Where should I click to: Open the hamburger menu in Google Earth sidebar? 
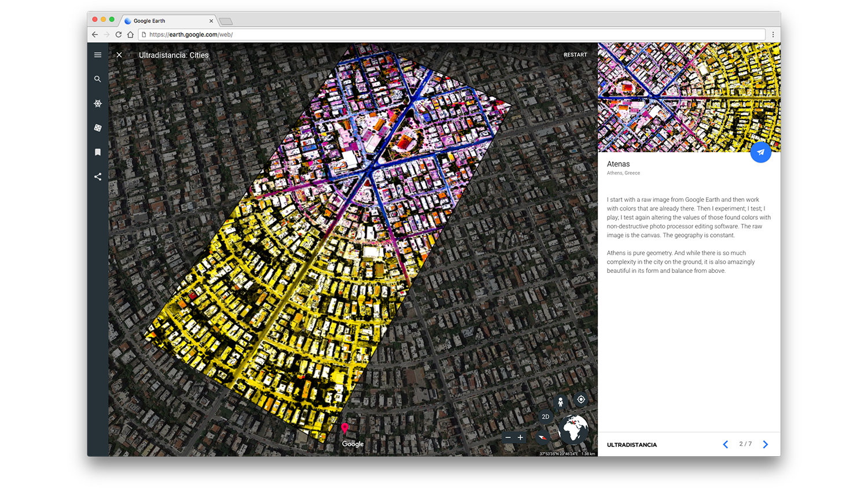98,55
